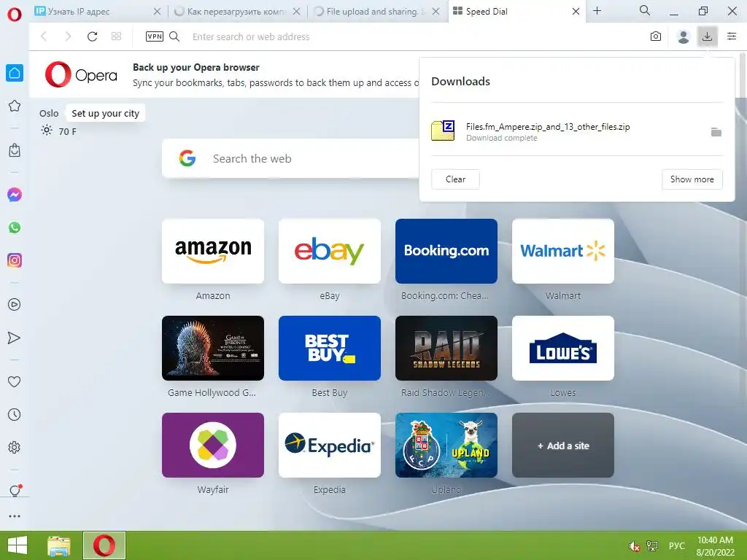The width and height of the screenshot is (747, 560).
Task: Click the Clear downloads button
Action: (455, 179)
